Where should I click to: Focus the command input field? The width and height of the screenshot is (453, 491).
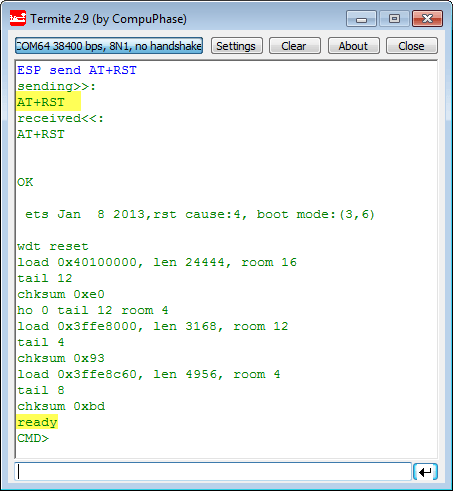click(213, 472)
